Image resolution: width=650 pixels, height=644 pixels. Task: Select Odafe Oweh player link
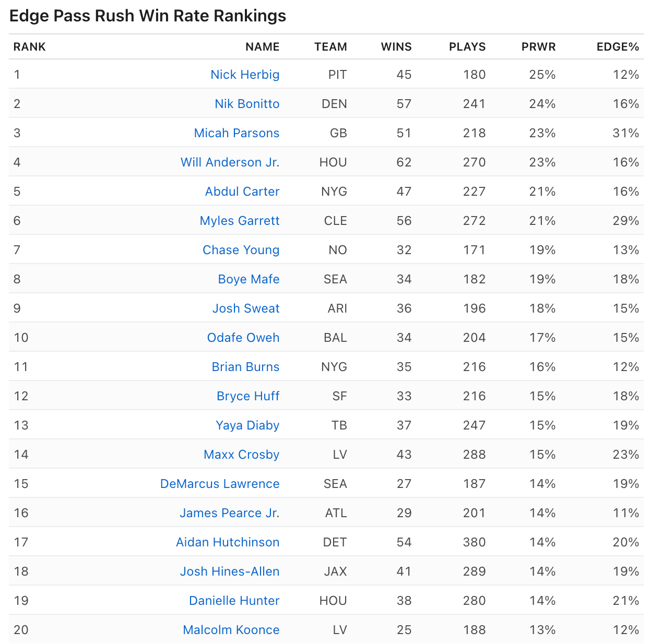(x=243, y=338)
